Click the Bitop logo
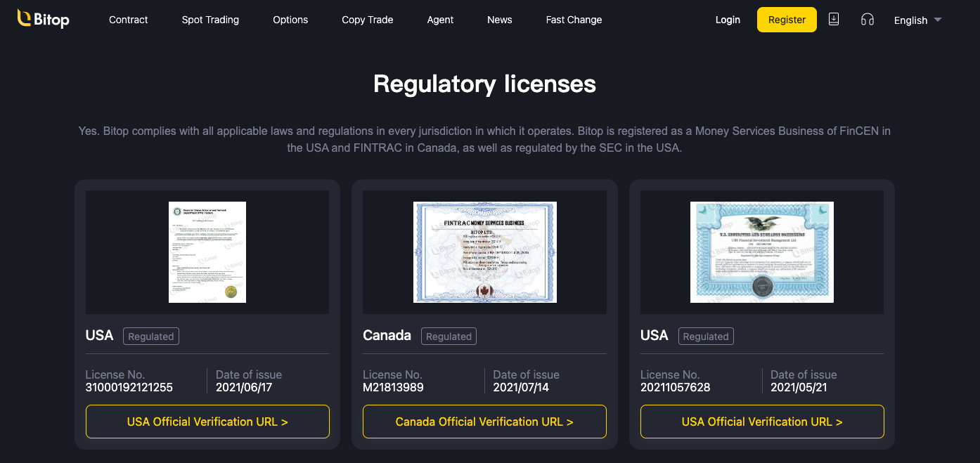The width and height of the screenshot is (980, 463). 44,19
